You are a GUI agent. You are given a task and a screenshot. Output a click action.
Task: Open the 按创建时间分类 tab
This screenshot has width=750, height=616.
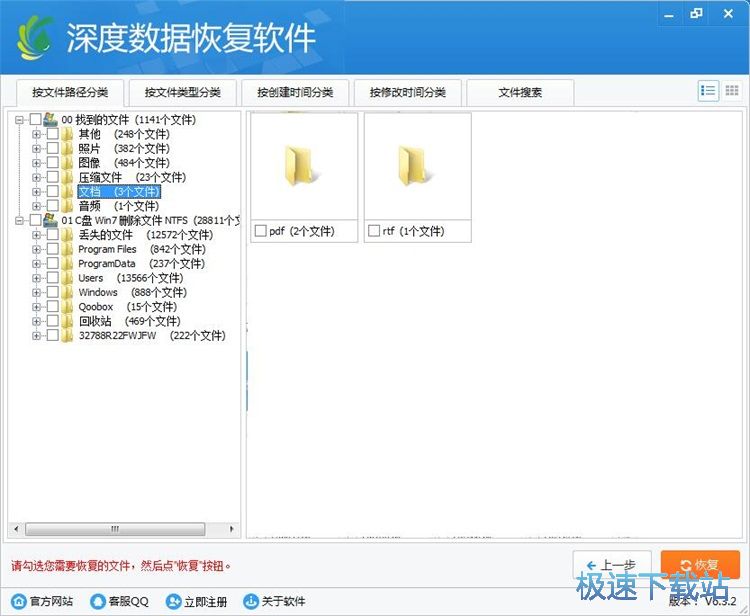[x=295, y=92]
